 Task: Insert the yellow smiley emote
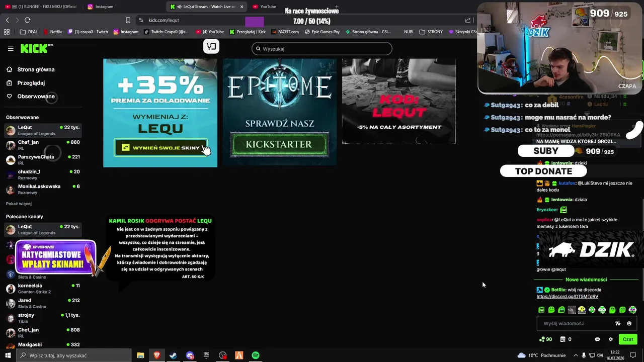point(582,310)
